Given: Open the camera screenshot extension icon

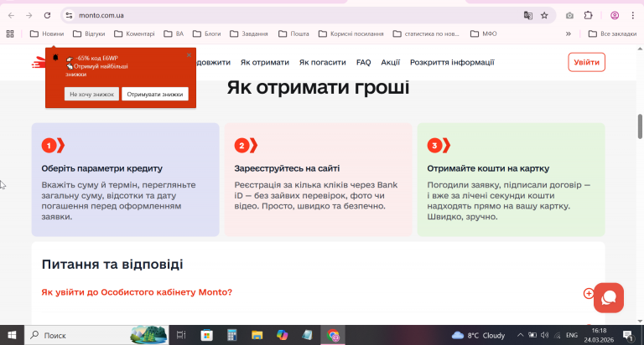Looking at the screenshot, I should (x=569, y=16).
